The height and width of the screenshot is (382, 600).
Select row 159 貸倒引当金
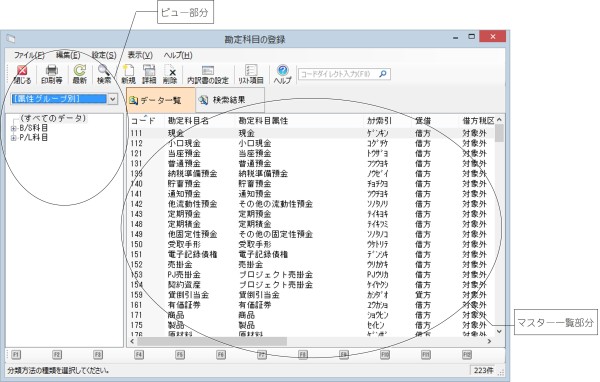coord(311,295)
